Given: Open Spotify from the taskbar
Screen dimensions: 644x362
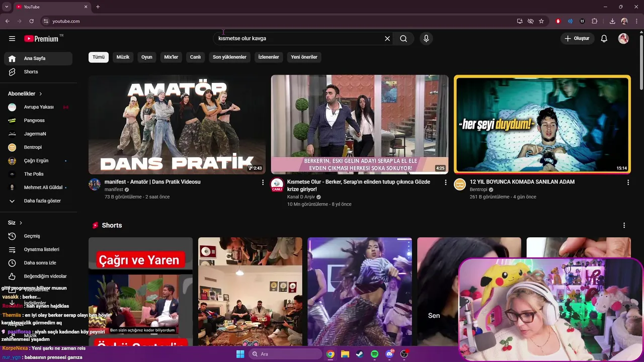Looking at the screenshot, I should tap(374, 354).
